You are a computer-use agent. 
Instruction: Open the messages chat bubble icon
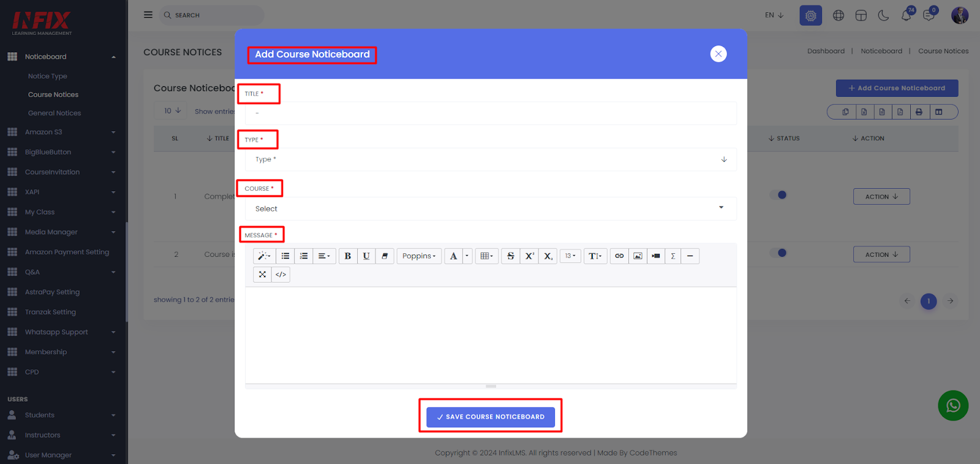pyautogui.click(x=929, y=15)
